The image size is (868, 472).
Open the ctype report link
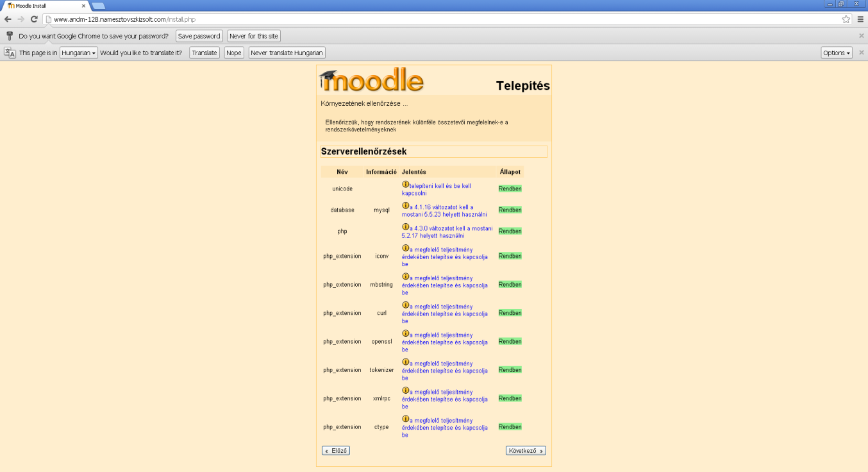pos(445,427)
